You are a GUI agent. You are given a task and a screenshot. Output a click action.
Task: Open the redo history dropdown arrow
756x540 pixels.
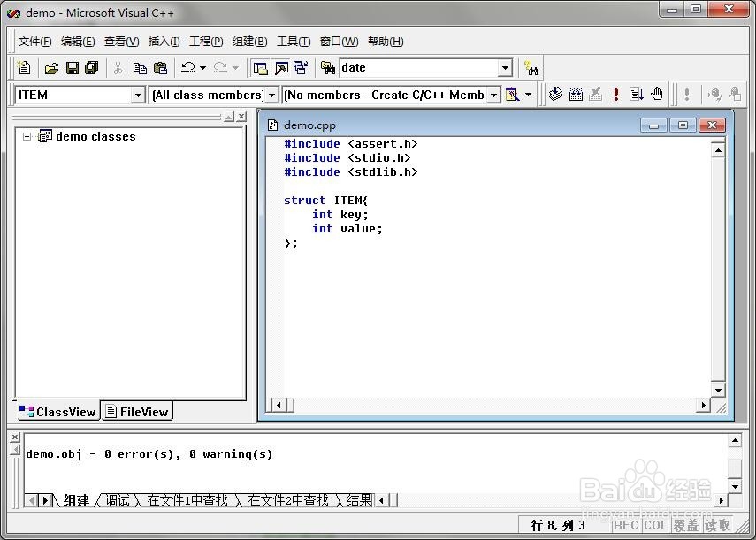(x=235, y=68)
